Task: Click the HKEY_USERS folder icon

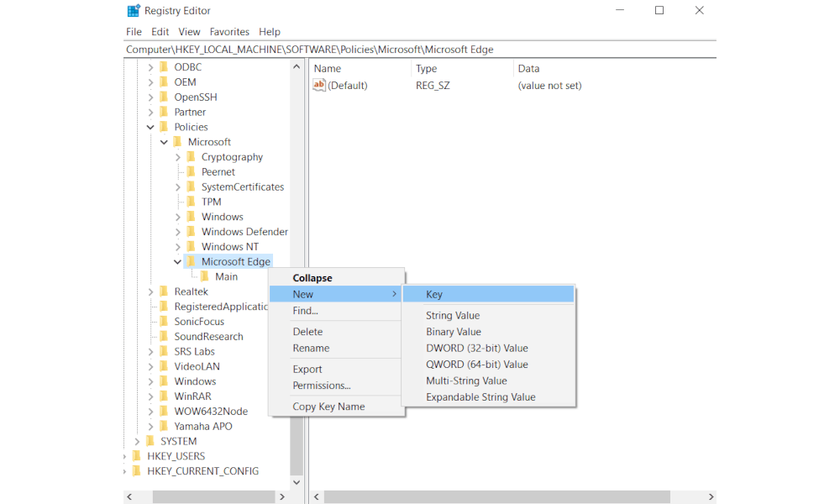Action: point(137,456)
